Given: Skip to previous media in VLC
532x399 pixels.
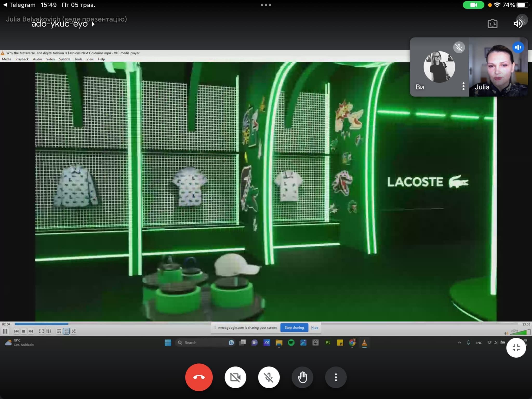Looking at the screenshot, I should click(16, 331).
